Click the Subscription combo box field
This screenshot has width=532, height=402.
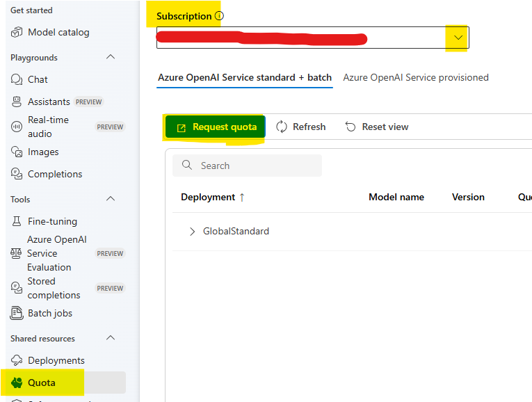point(312,38)
